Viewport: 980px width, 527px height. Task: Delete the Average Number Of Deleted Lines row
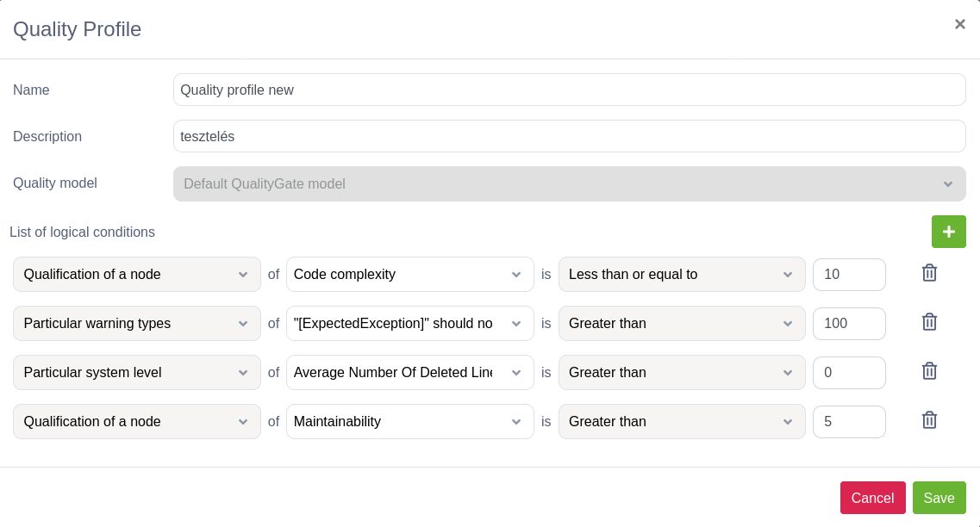click(929, 371)
